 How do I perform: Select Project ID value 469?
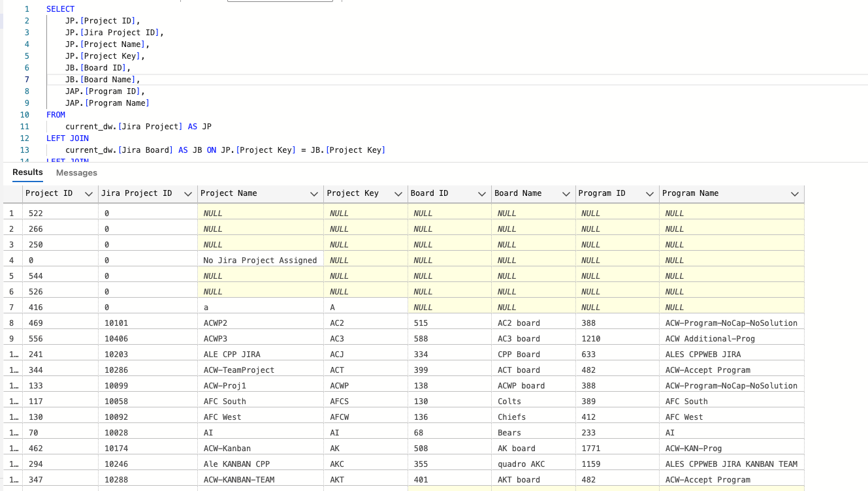tap(61, 323)
